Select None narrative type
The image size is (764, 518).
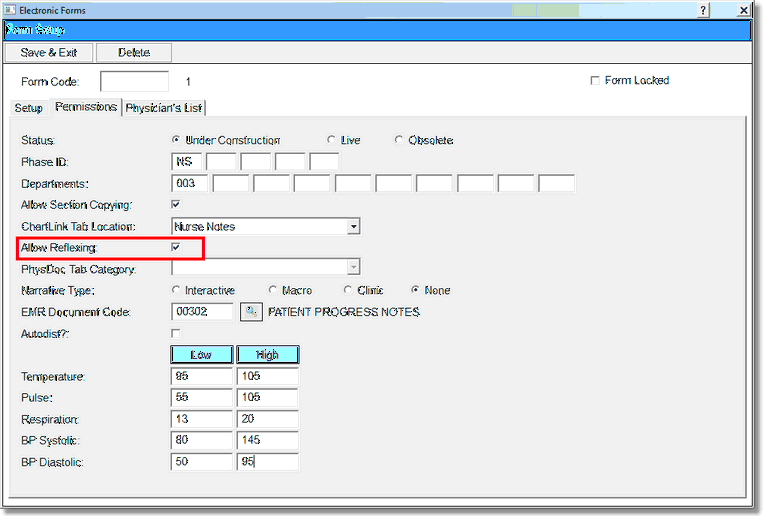415,290
